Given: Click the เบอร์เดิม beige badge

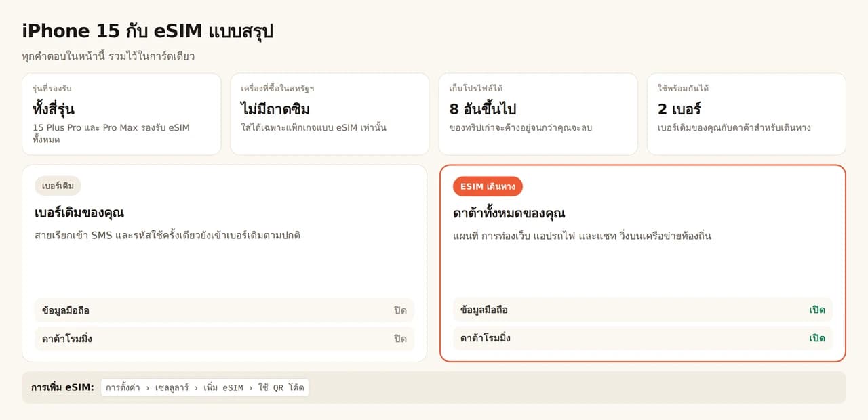Looking at the screenshot, I should (x=58, y=186).
